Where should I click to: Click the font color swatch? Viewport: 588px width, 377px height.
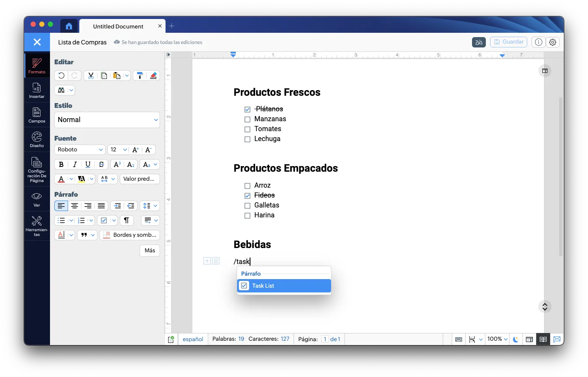pos(61,179)
